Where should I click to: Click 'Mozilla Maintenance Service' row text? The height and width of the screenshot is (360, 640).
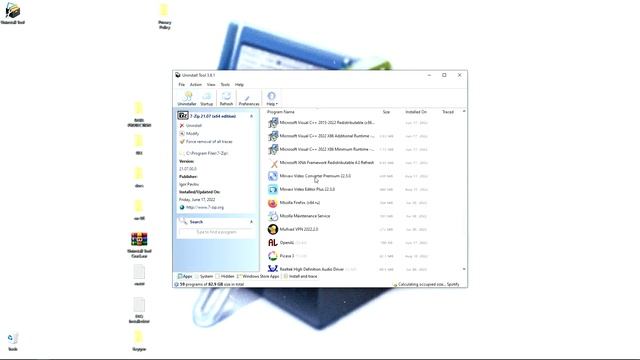[305, 216]
